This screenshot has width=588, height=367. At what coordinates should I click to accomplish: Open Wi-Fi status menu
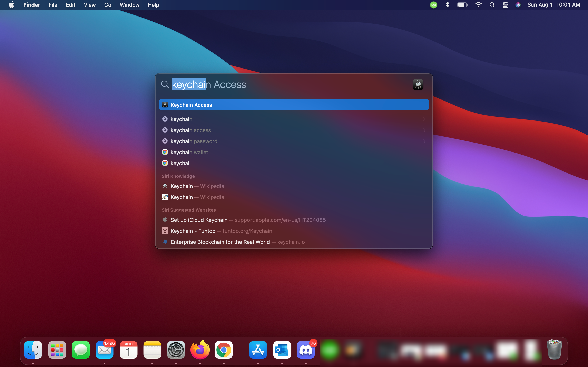[478, 5]
